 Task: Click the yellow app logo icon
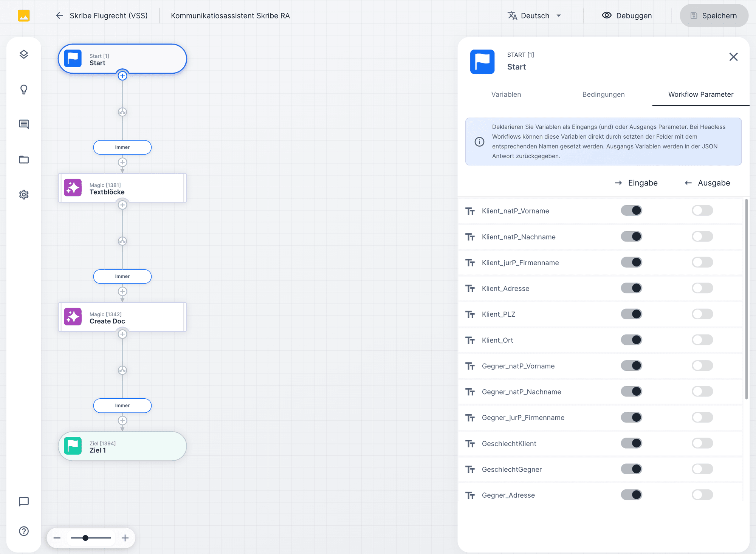(24, 15)
